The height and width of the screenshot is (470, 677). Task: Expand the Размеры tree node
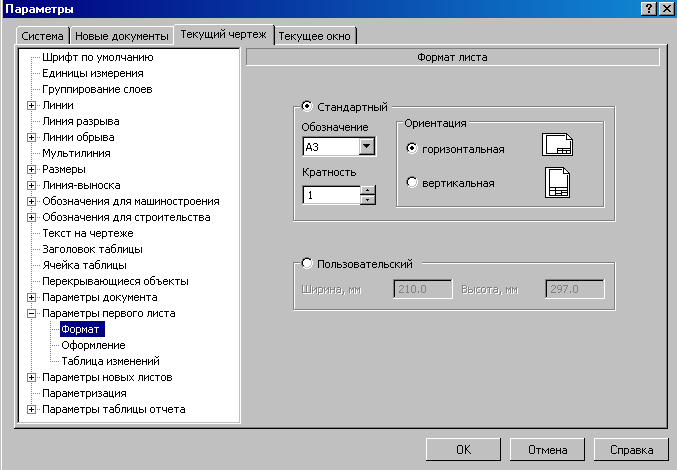tap(32, 169)
